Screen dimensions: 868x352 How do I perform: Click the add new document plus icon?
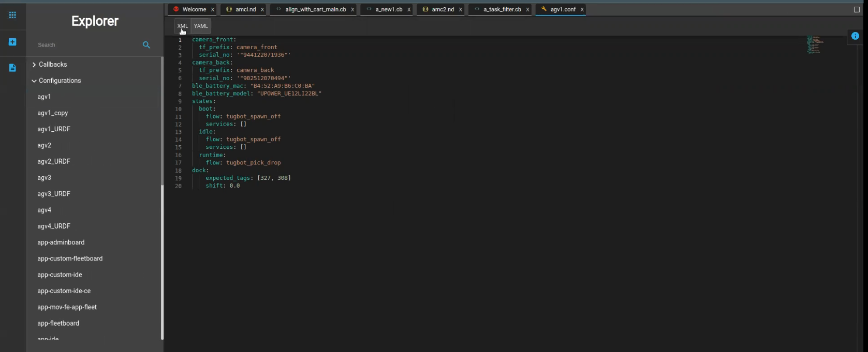(12, 42)
